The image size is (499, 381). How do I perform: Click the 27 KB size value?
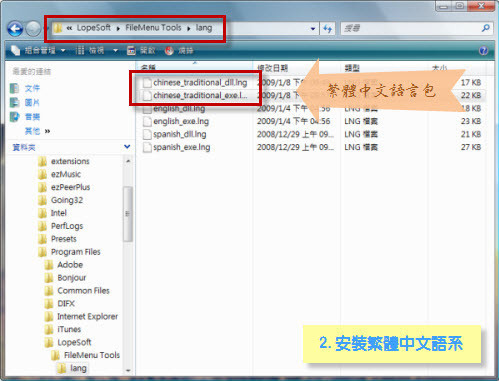tap(471, 147)
